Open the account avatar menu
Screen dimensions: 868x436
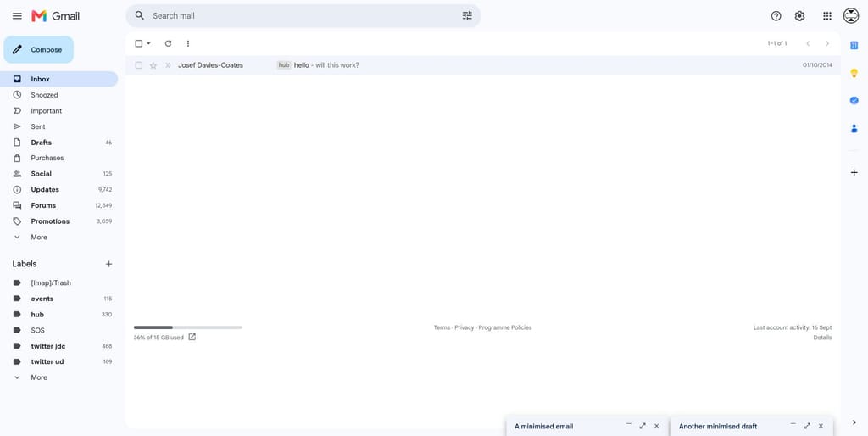tap(851, 16)
